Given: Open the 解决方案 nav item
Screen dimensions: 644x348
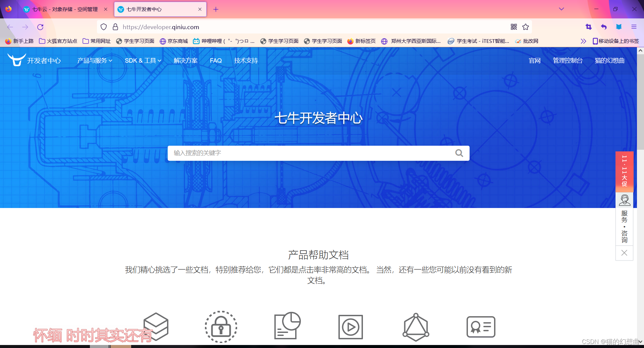Looking at the screenshot, I should click(185, 61).
